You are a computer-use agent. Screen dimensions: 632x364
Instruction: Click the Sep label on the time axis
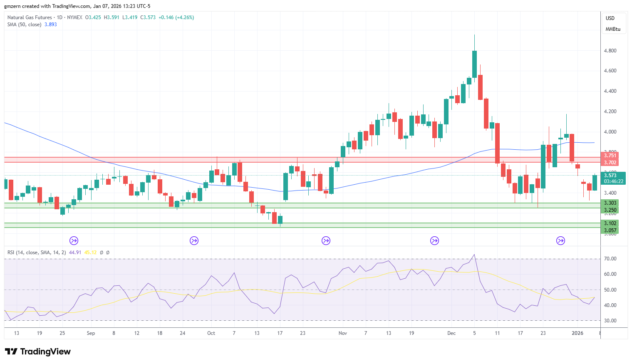coord(91,333)
